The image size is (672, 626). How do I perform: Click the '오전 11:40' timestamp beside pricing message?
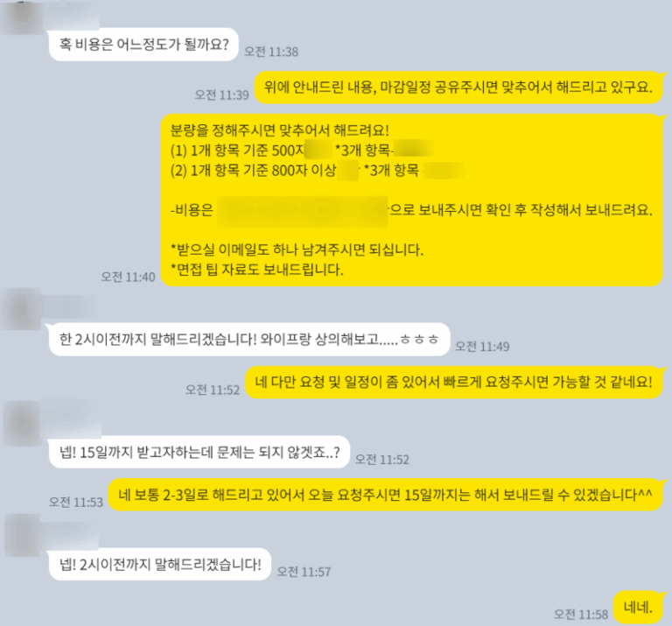pyautogui.click(x=128, y=277)
